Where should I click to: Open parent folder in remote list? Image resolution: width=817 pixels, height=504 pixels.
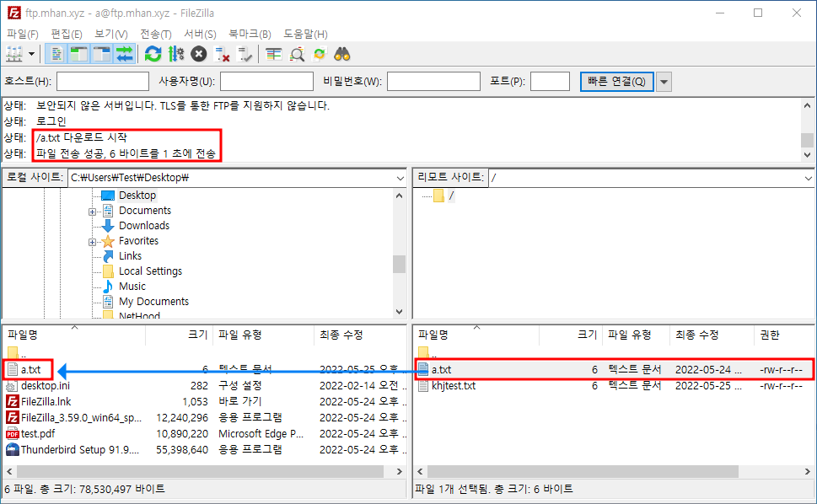427,353
